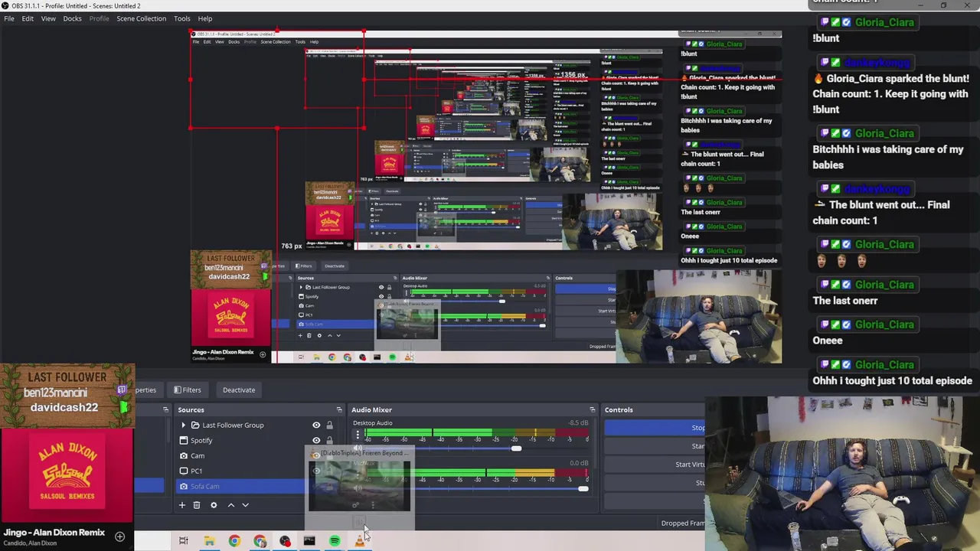Click the Dropped Frames status text

pos(683,523)
